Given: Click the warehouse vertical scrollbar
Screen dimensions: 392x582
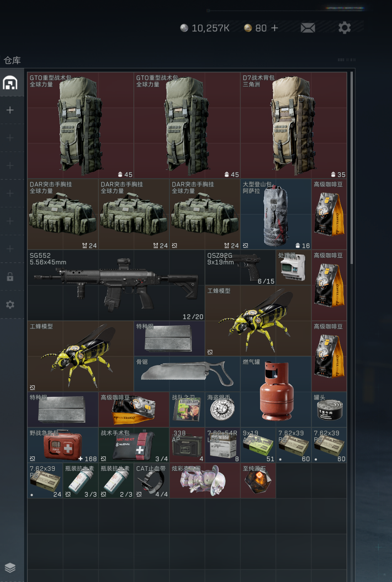Looking at the screenshot, I should click(352, 167).
